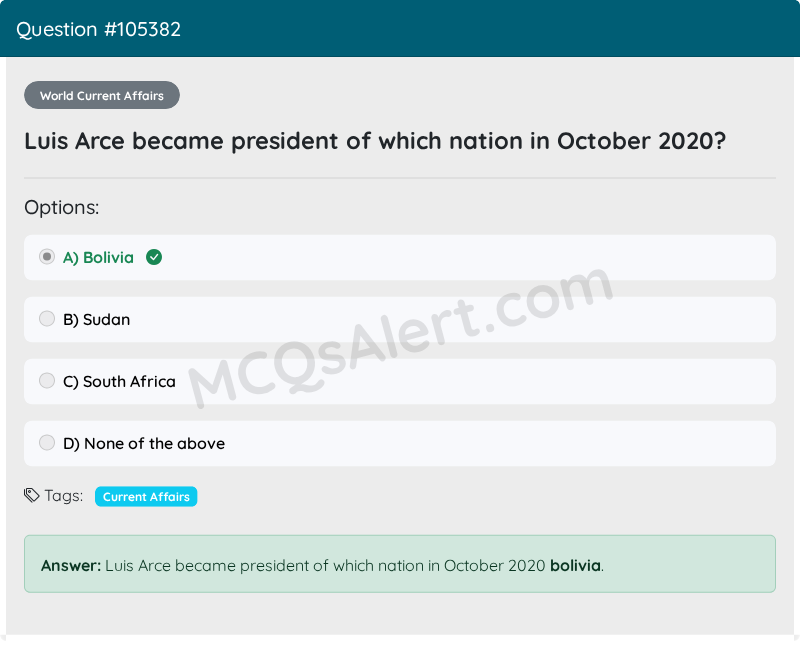Open the Current Affairs tag
This screenshot has width=800, height=665.
145,496
